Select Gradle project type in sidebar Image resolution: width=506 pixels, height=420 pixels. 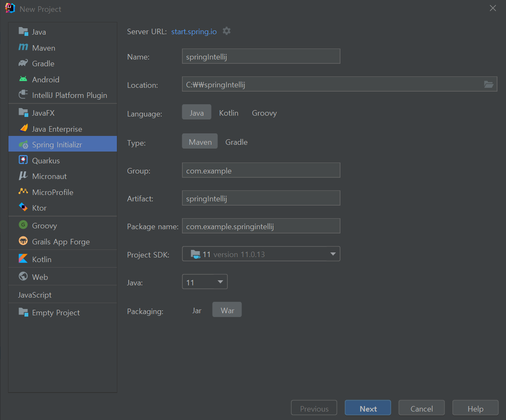62,64
